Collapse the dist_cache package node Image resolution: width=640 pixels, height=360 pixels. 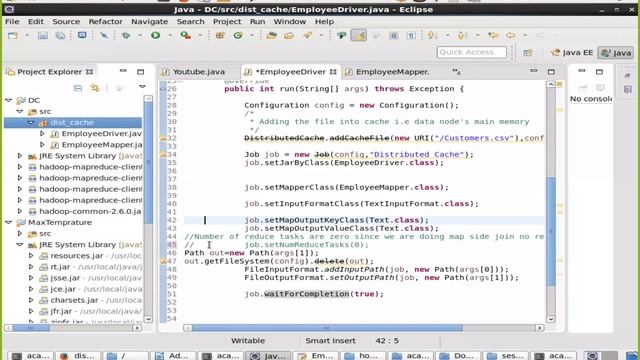(x=31, y=122)
